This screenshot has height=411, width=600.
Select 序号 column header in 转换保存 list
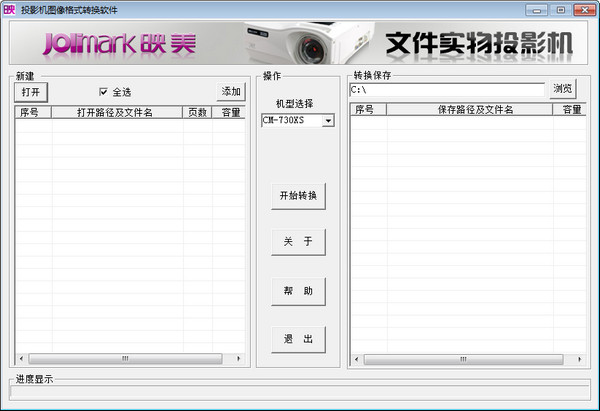[x=368, y=110]
